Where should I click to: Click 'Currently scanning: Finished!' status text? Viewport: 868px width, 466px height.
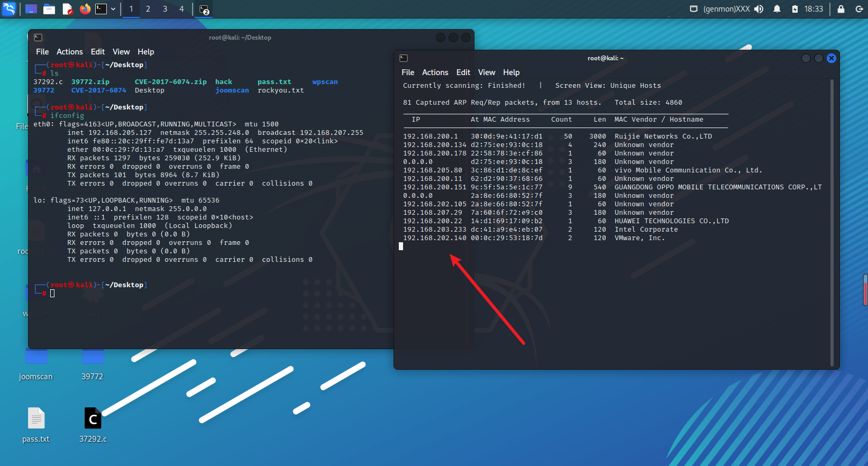[x=464, y=86]
